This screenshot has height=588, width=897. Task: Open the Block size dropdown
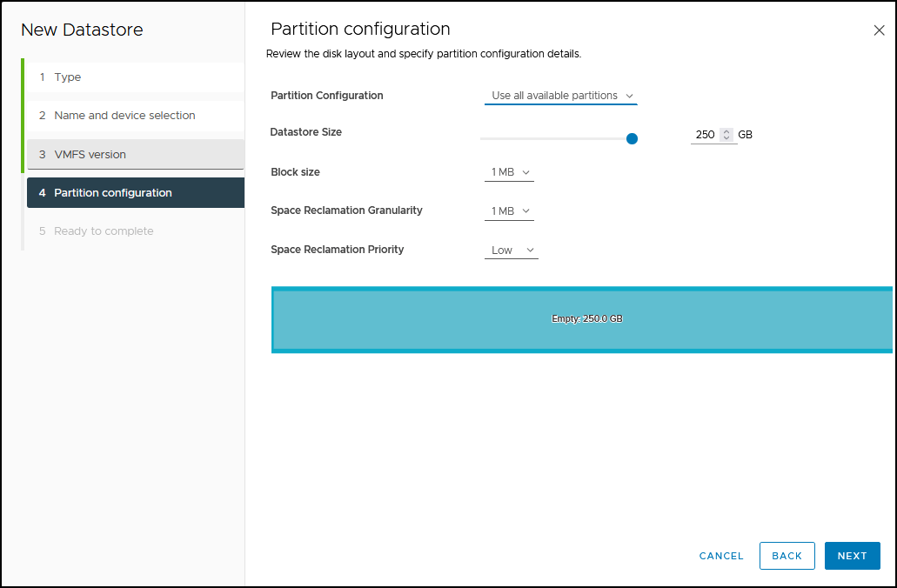tap(509, 172)
